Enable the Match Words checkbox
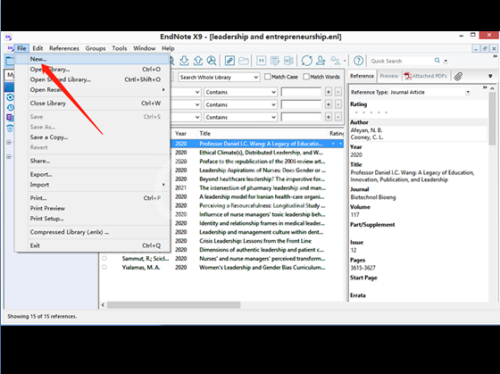500x374 pixels. [306, 77]
